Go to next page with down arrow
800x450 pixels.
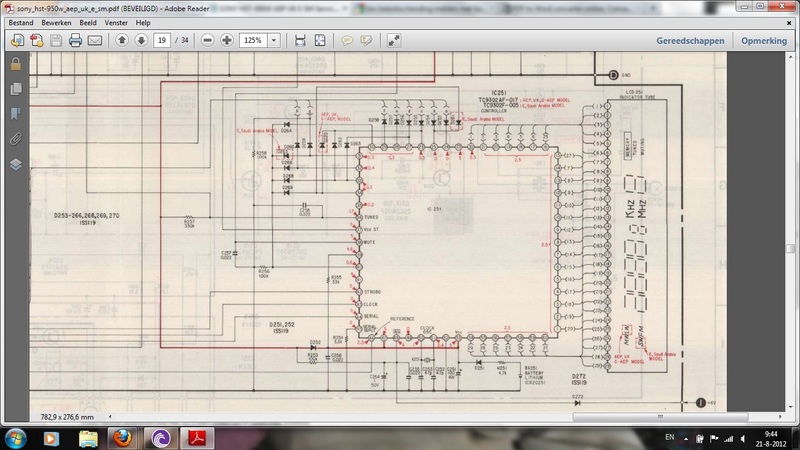click(x=140, y=41)
